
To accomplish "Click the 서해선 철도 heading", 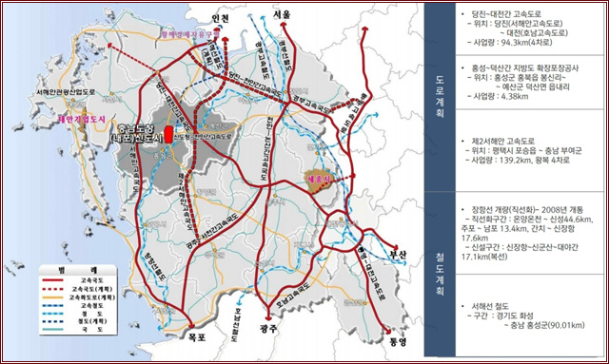I will coord(490,307).
